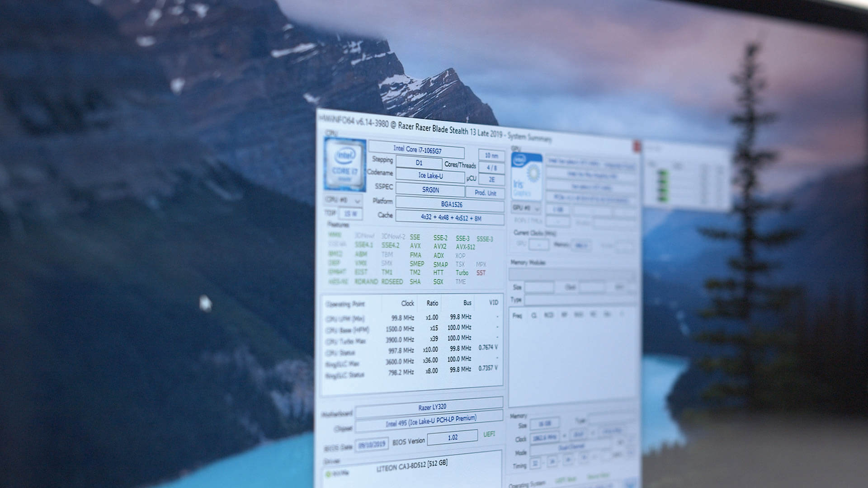This screenshot has height=488, width=868.
Task: Click the Prod. Unit button
Action: point(485,192)
